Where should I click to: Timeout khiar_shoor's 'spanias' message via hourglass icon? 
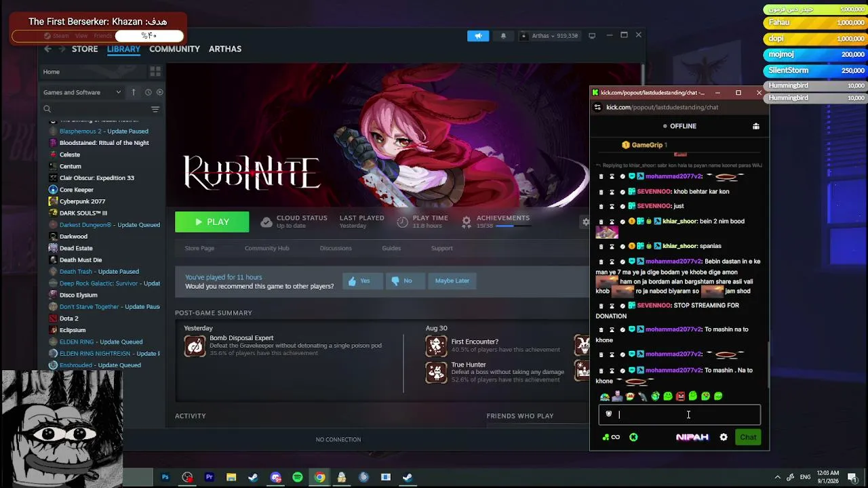(x=612, y=246)
